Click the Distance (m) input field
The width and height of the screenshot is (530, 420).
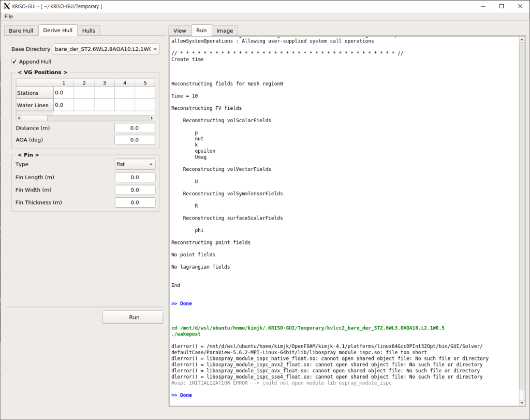click(135, 128)
